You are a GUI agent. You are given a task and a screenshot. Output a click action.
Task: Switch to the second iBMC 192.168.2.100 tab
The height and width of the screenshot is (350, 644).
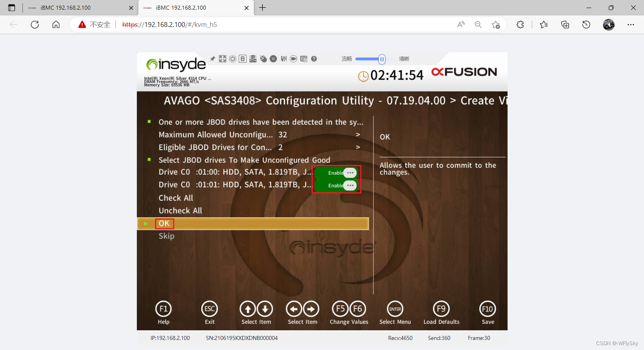coord(196,8)
